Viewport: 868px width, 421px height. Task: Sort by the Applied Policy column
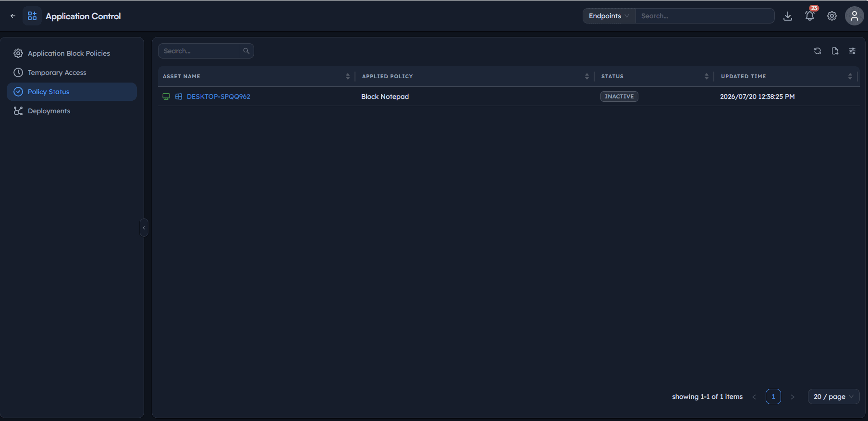(587, 76)
